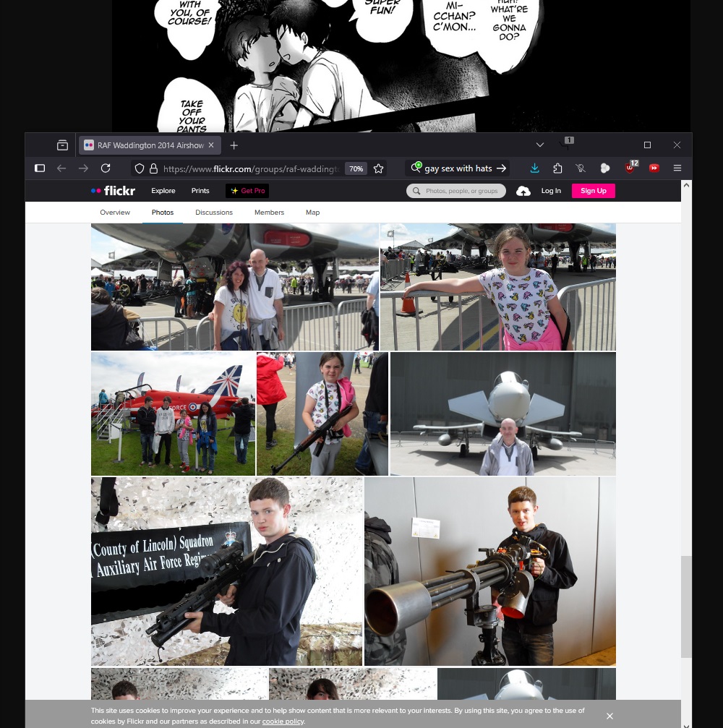Screen dimensions: 723x728
Task: Open the Prints menu on Flickr
Action: click(200, 191)
